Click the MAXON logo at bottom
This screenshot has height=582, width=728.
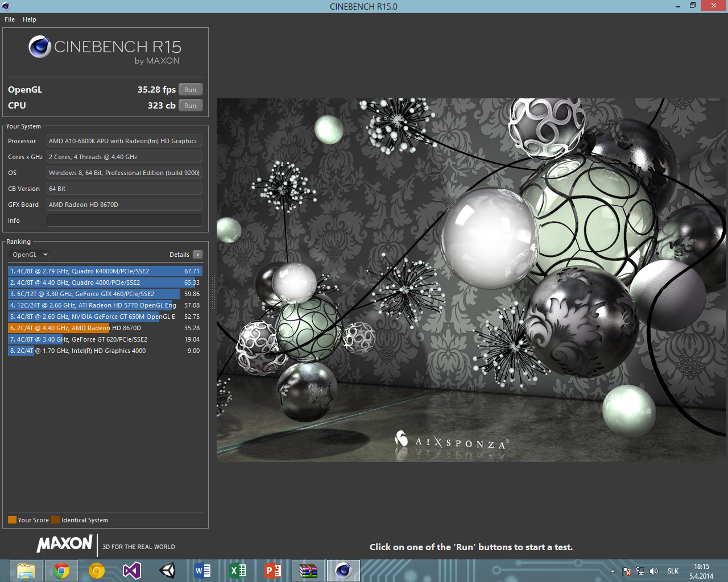coord(64,544)
